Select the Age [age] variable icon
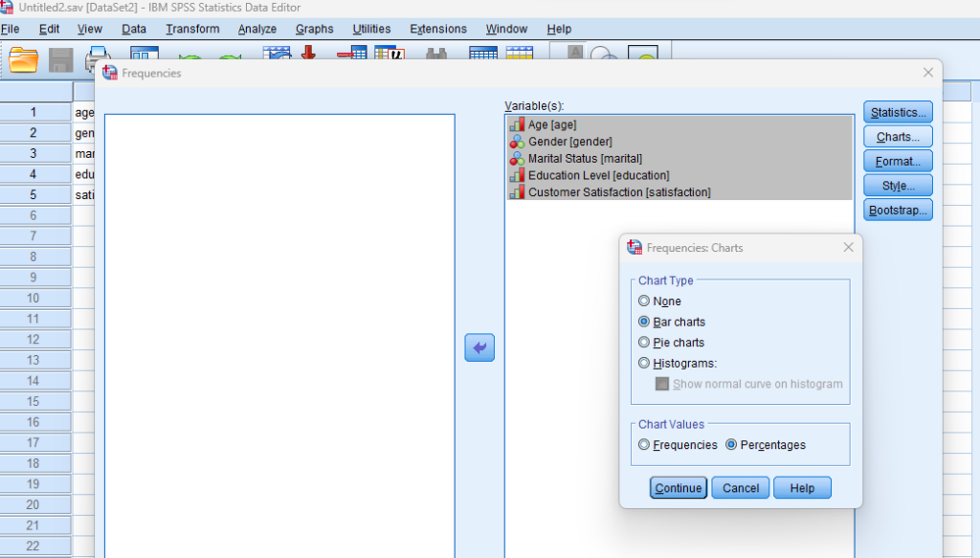Image resolution: width=980 pixels, height=558 pixels. (x=517, y=124)
